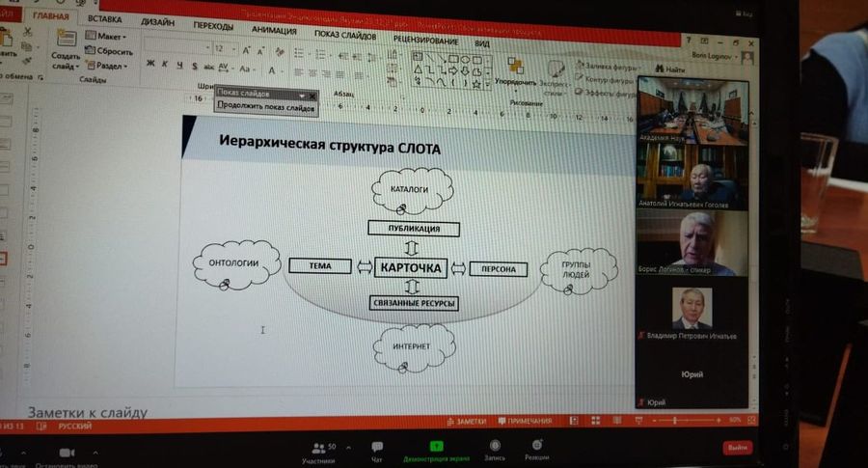Select the oval shape in gallery

point(465,59)
